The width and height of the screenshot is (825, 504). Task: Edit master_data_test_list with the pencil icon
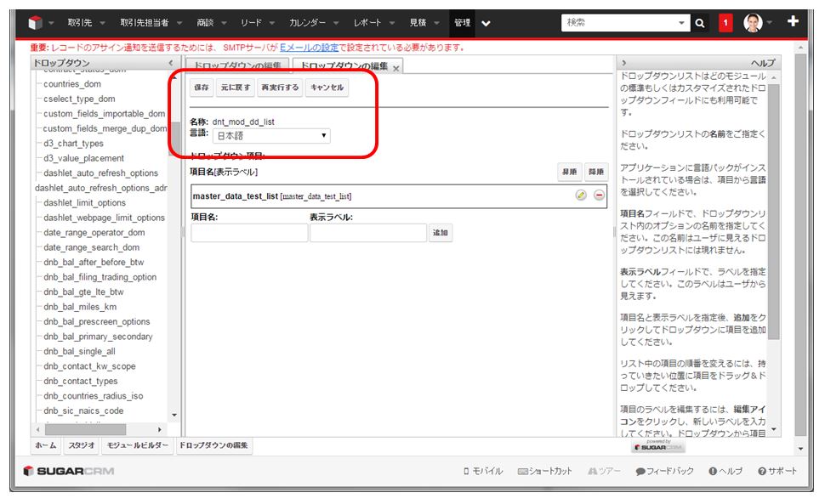(x=581, y=195)
